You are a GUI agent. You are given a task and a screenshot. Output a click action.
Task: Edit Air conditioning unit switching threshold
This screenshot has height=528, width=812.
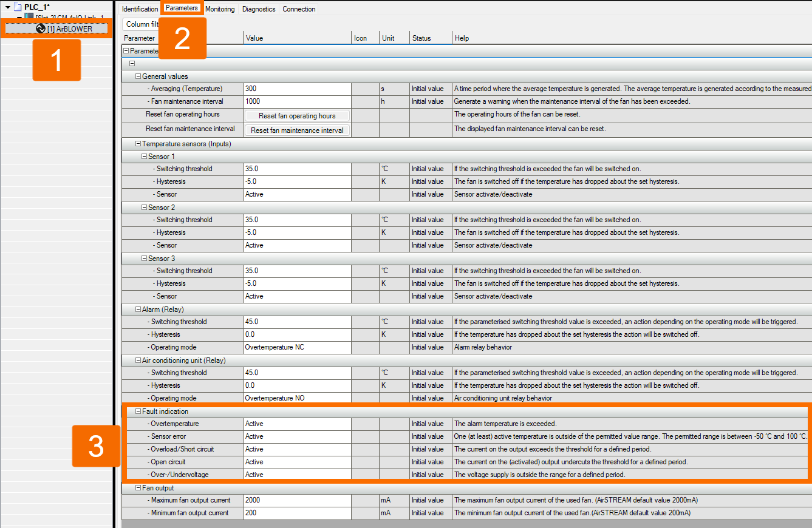[297, 373]
